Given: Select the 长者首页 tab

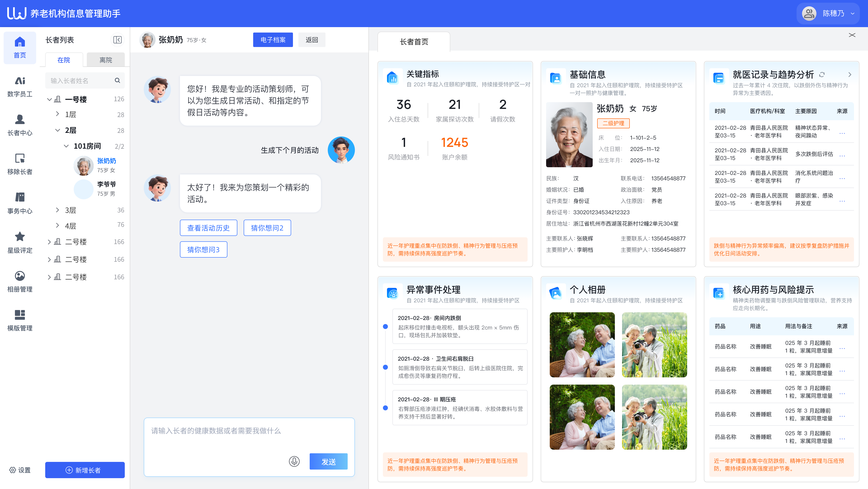Looking at the screenshot, I should (x=414, y=42).
